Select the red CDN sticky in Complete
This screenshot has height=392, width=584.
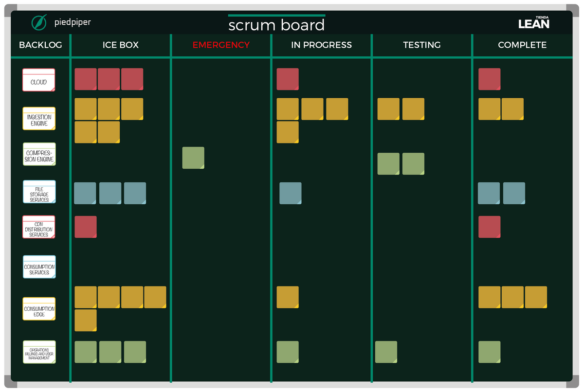(x=489, y=227)
